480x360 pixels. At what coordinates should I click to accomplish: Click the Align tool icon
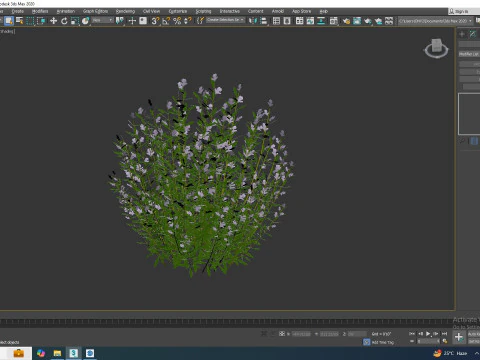(264, 21)
